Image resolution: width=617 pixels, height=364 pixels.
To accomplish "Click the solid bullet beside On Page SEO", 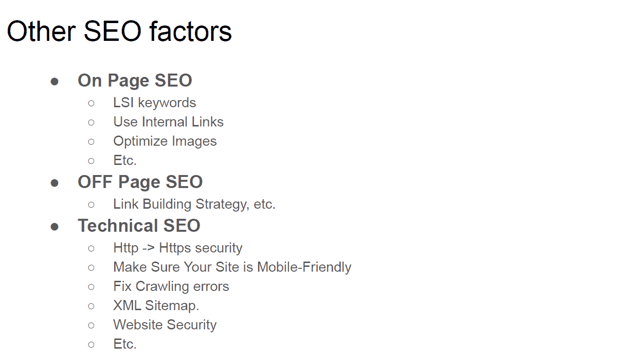I will pyautogui.click(x=54, y=81).
